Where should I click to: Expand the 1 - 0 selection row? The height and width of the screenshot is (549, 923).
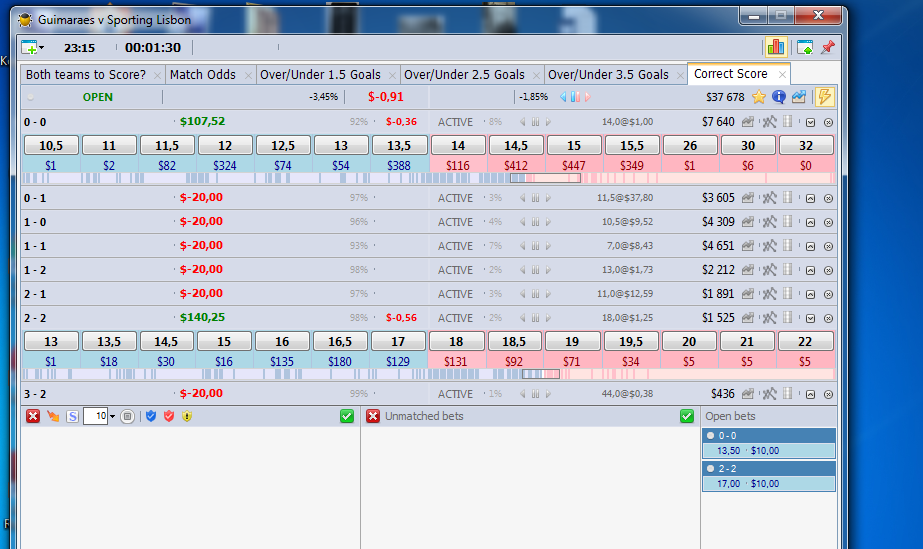click(811, 222)
